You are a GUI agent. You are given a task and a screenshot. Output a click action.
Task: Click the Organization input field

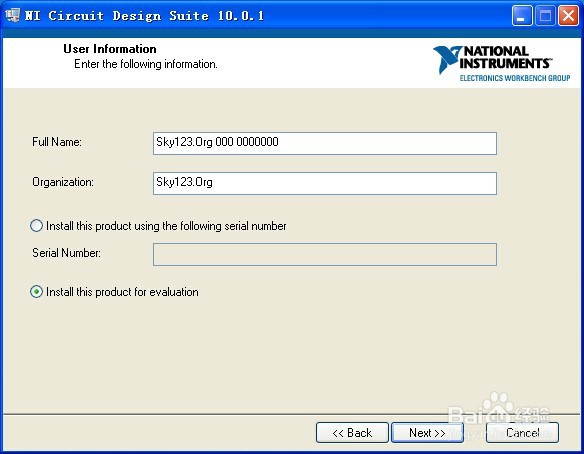325,183
